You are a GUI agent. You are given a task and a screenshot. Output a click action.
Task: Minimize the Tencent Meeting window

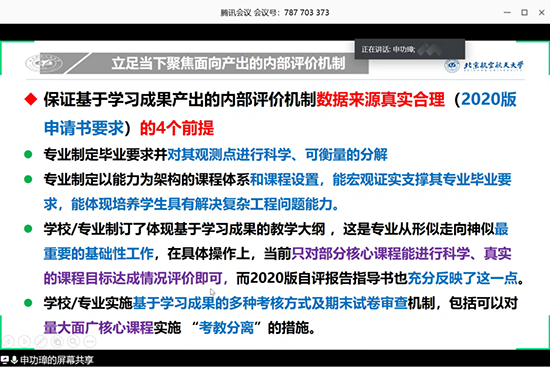pos(507,12)
